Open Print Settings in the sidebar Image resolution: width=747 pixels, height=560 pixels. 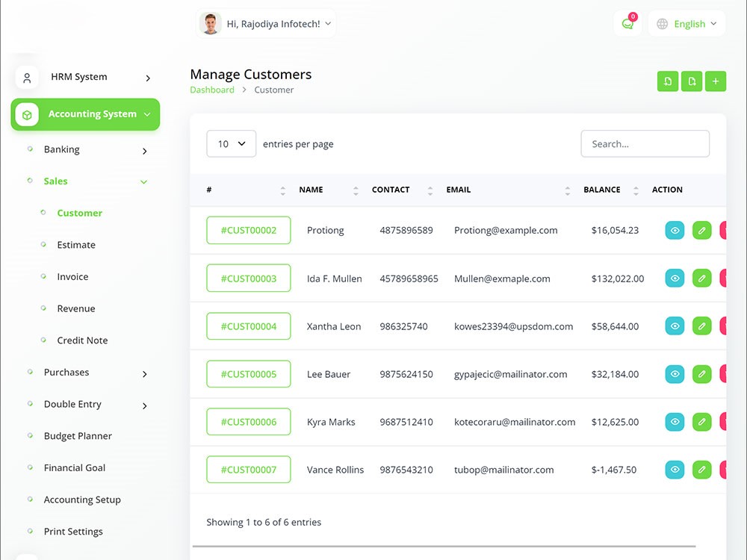(x=73, y=532)
